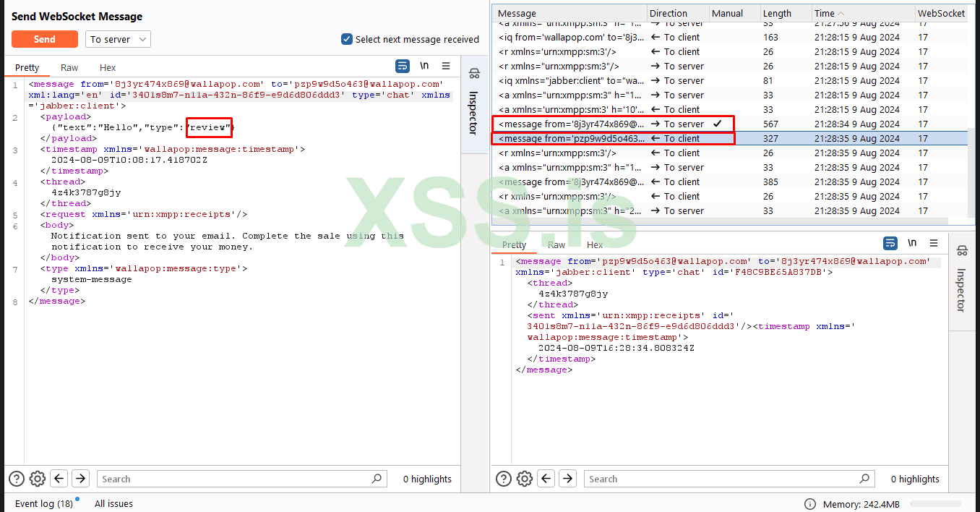This screenshot has width=980, height=512.
Task: Open hamburger menu in response viewer
Action: [x=934, y=243]
